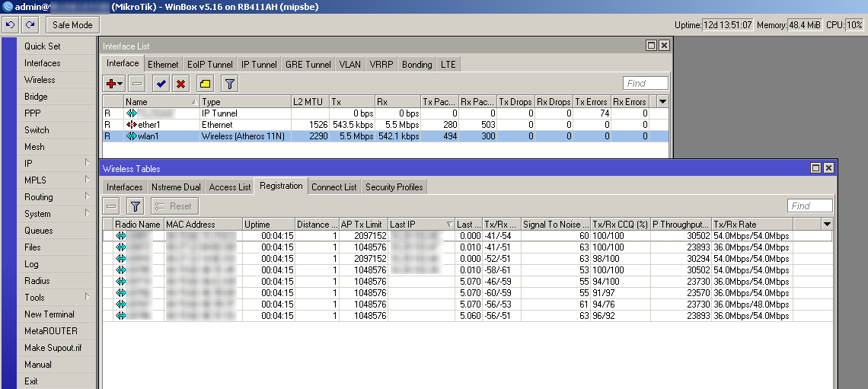Click the IP Tunnel row interface icon
The image size is (868, 389).
point(132,113)
